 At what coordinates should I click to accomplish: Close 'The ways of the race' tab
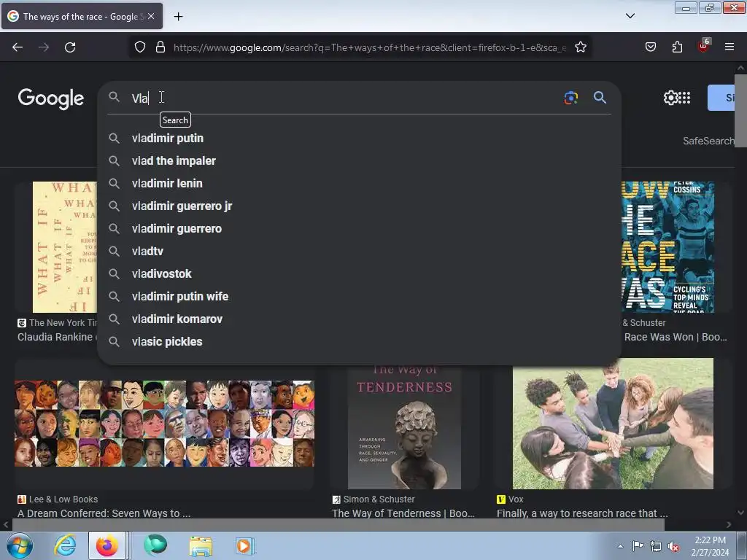click(151, 16)
